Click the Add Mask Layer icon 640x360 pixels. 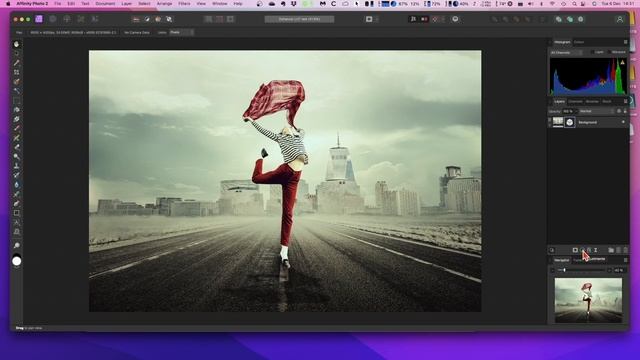(x=575, y=250)
